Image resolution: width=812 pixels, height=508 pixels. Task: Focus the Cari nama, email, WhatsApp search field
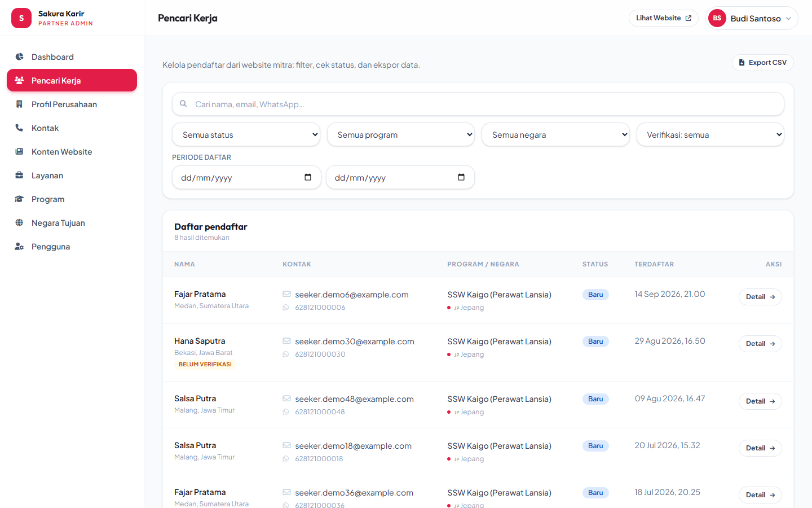(x=478, y=104)
